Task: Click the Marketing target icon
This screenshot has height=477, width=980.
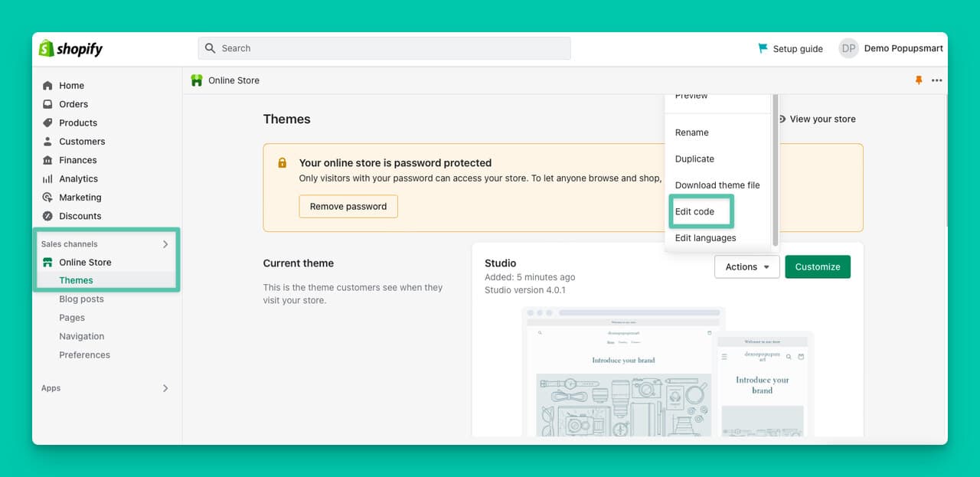Action: (x=47, y=198)
